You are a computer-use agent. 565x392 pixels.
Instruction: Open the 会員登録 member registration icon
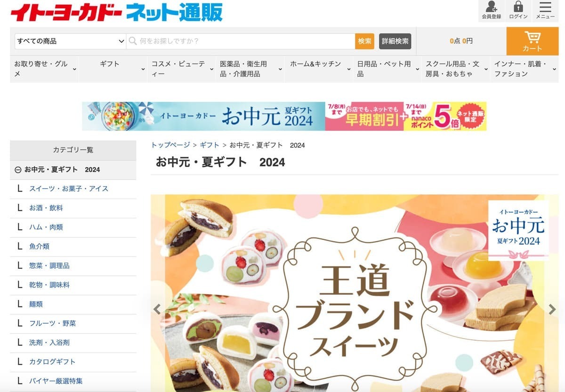(x=491, y=10)
